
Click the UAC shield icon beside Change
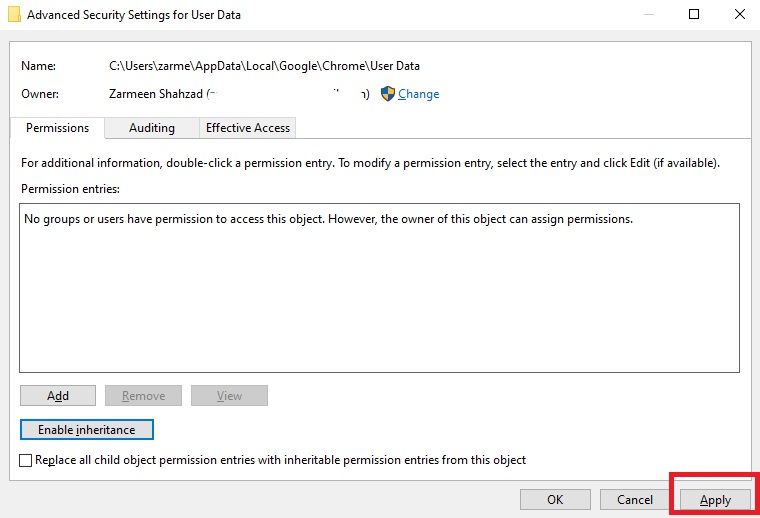click(x=388, y=94)
